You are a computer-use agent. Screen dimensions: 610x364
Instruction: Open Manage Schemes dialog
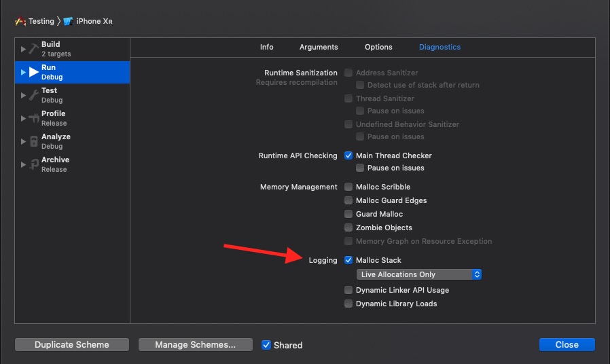195,345
